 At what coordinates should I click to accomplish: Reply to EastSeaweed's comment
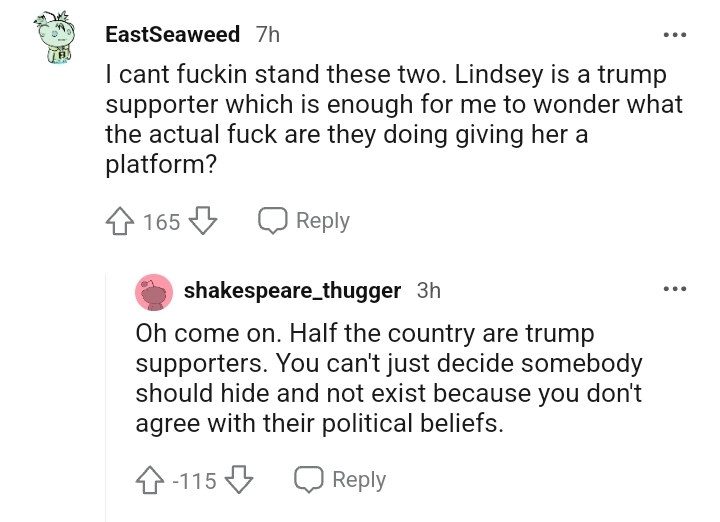304,221
